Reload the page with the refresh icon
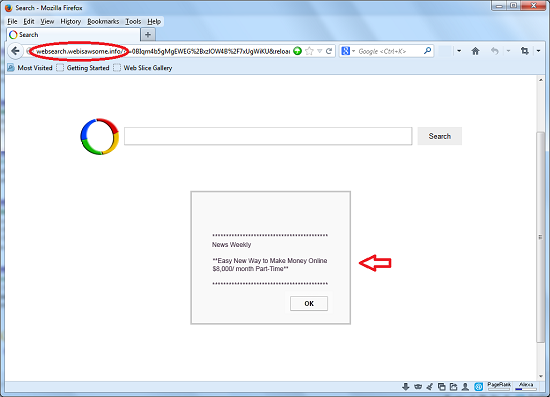Image resolution: width=550 pixels, height=397 pixels. click(x=329, y=51)
